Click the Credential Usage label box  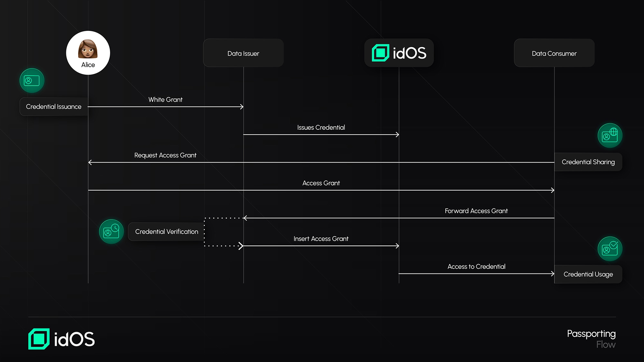pos(588,274)
